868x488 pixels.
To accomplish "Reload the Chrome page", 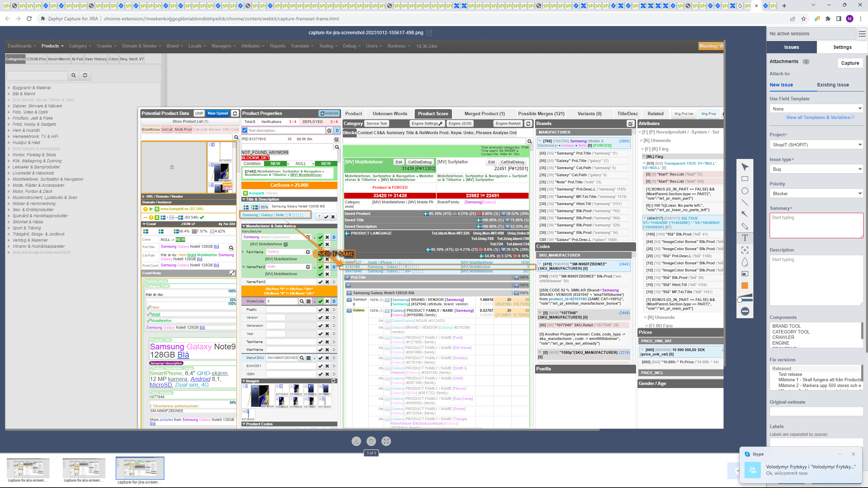I will [29, 19].
